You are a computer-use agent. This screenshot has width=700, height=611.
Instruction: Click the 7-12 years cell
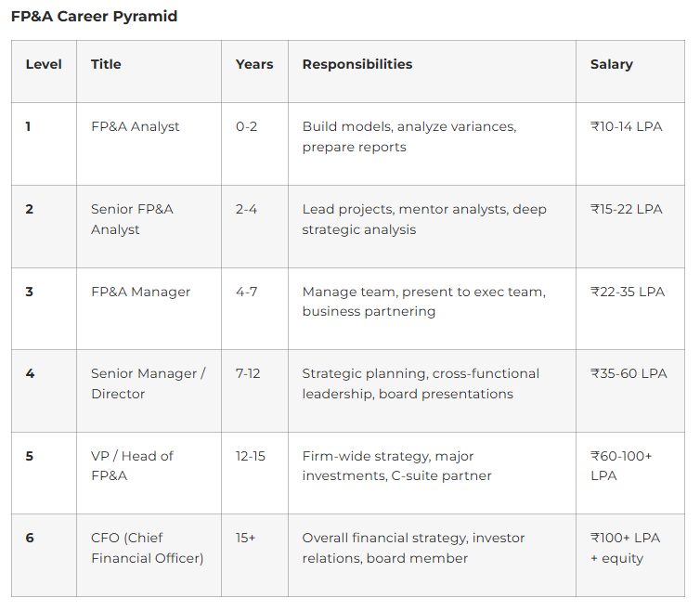(x=248, y=373)
